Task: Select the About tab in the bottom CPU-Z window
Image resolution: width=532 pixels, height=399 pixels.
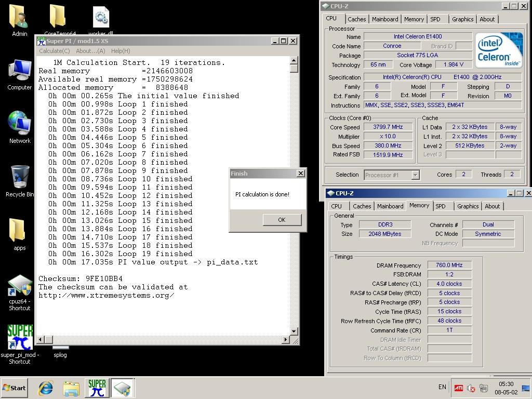Action: tap(493, 206)
